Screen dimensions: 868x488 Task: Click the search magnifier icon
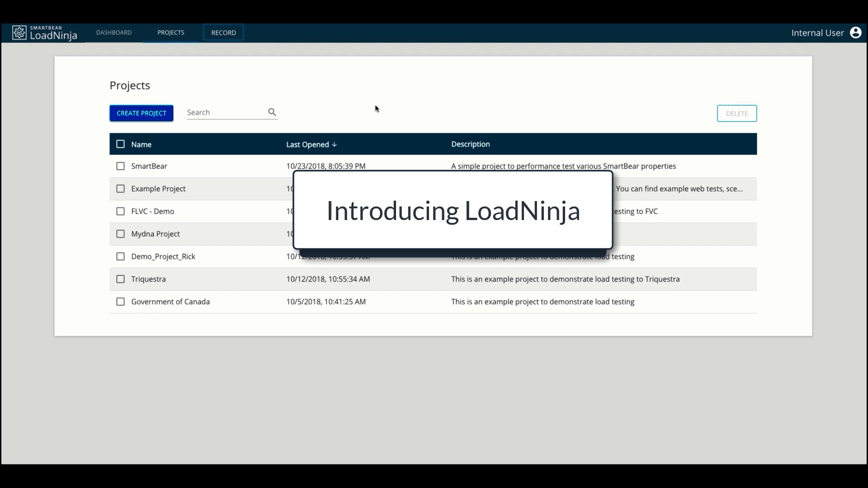coord(272,112)
